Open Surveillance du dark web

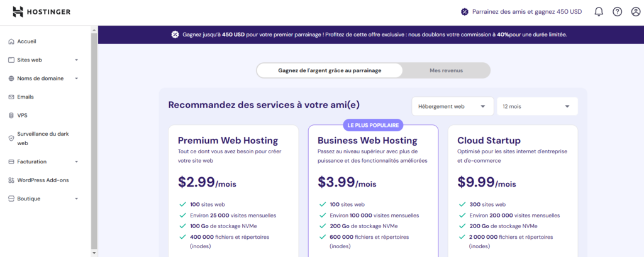pyautogui.click(x=43, y=138)
